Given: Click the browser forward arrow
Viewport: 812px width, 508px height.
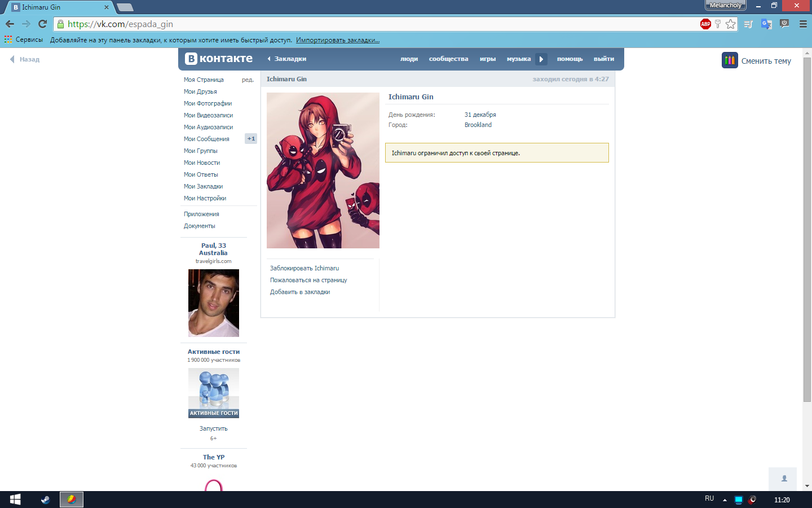Looking at the screenshot, I should pos(26,24).
